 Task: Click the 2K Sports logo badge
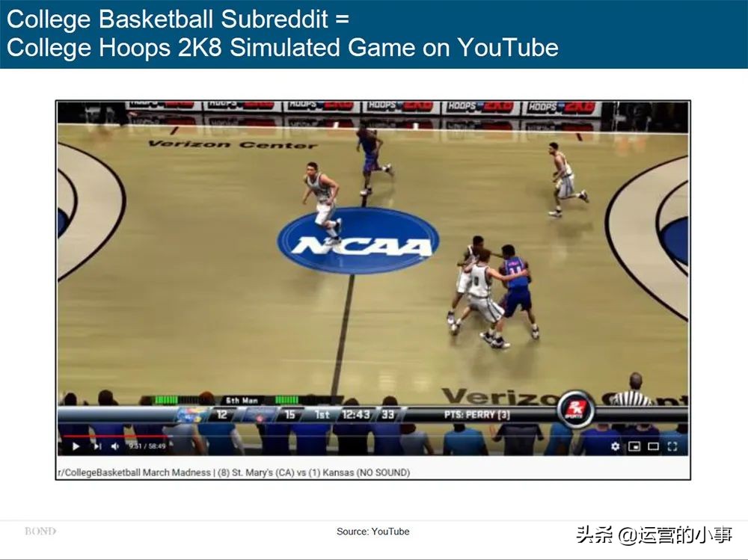click(x=576, y=410)
